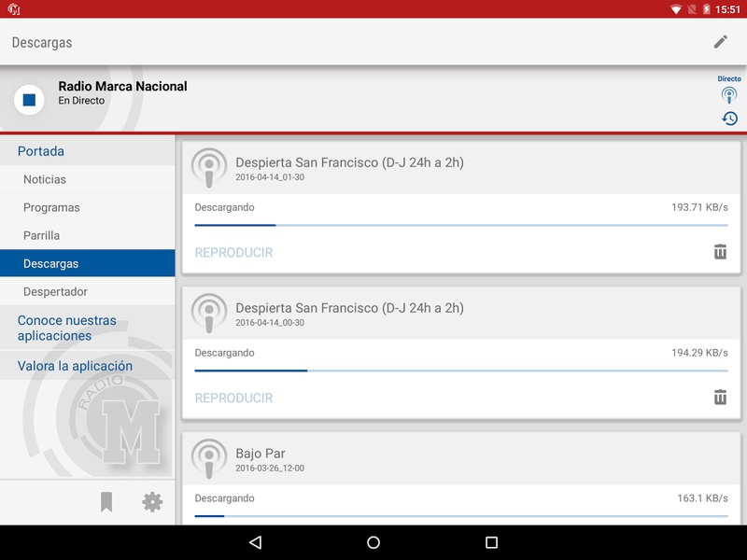Tap the 193.71 KB/s download speed
This screenshot has height=560, width=747.
point(699,207)
